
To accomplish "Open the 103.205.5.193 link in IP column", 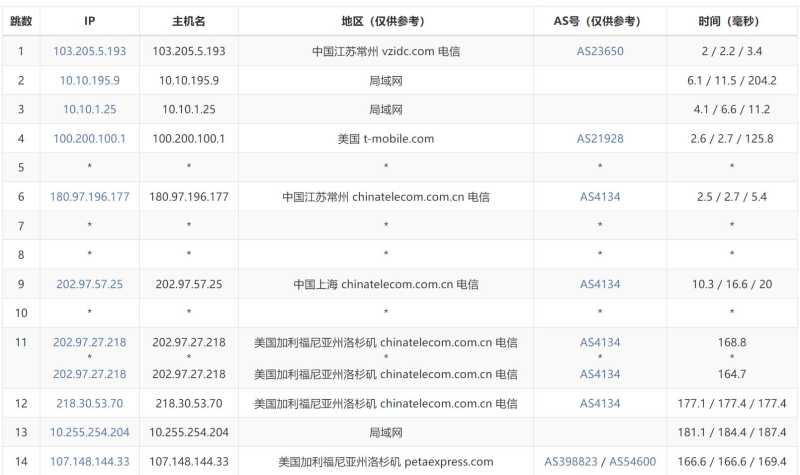I will click(90, 51).
